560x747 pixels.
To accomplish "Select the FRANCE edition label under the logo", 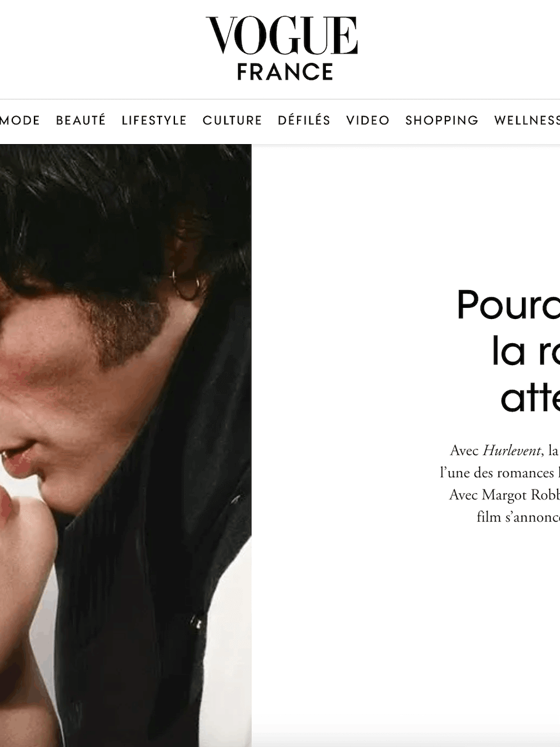I will click(285, 72).
